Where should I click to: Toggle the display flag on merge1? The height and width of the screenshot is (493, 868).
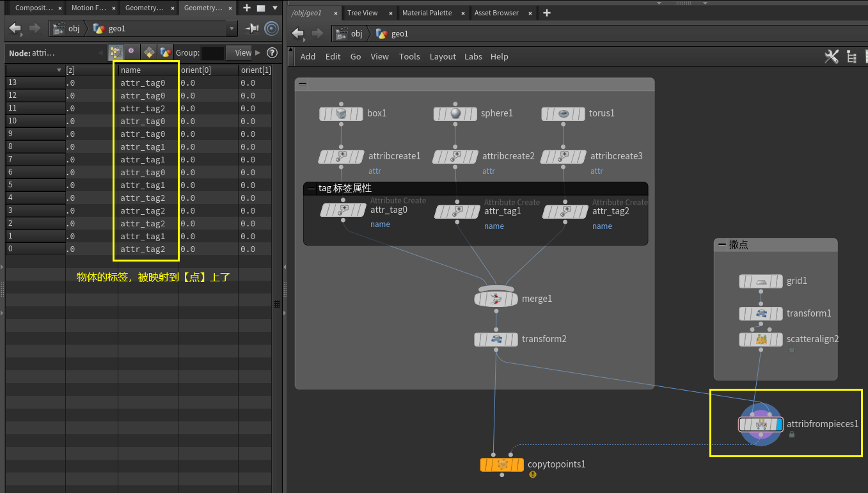[x=513, y=299]
